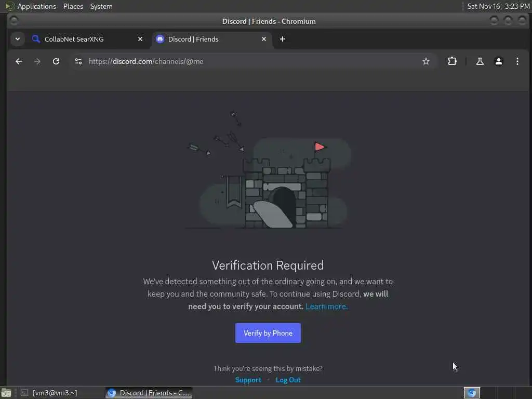Expand the tab search dropdown

(18, 39)
